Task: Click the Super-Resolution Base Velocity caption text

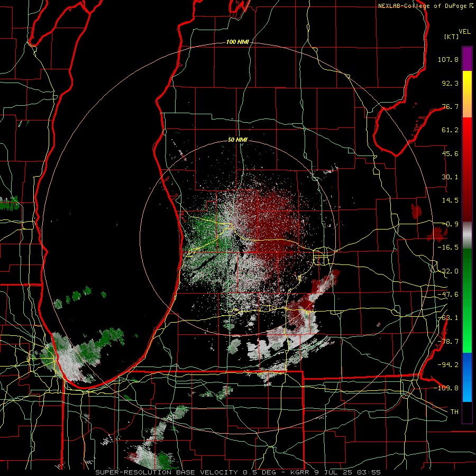Action: [x=167, y=472]
